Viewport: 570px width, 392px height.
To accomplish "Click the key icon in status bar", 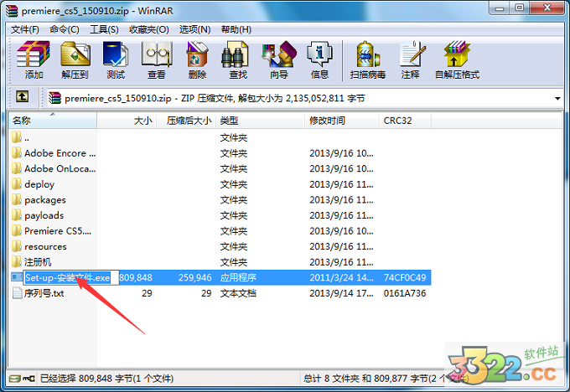I will pos(28,379).
